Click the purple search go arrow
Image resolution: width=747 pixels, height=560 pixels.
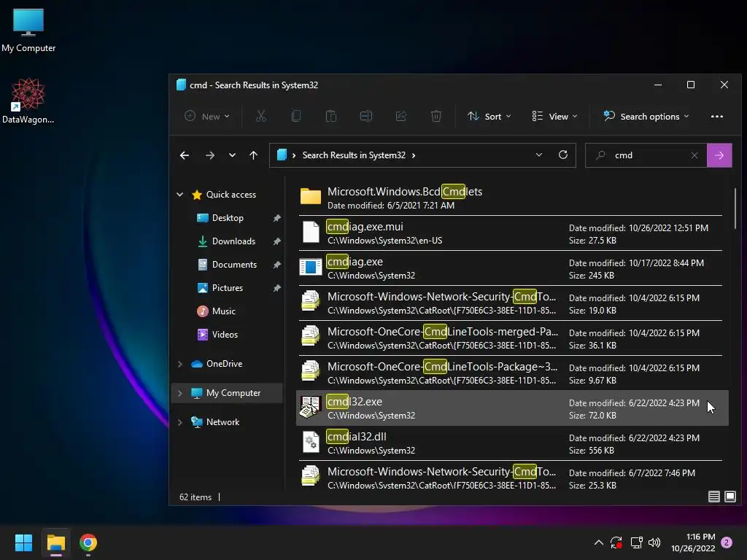[x=719, y=155]
